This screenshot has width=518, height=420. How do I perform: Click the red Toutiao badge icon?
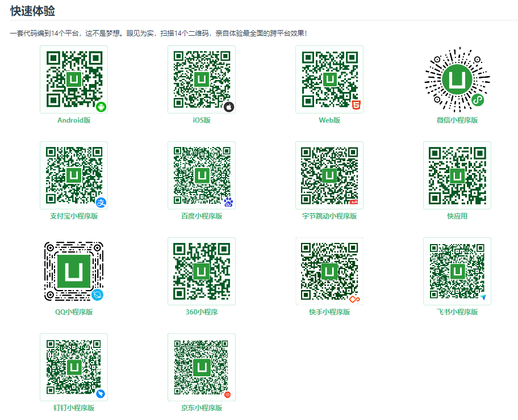click(x=354, y=201)
